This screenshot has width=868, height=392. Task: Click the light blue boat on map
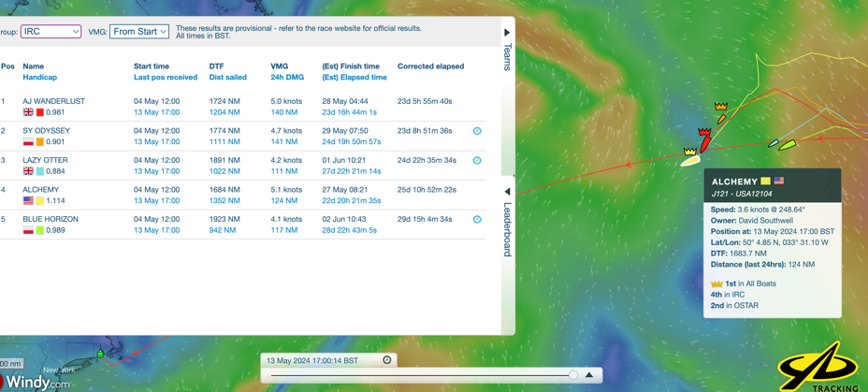click(x=774, y=144)
